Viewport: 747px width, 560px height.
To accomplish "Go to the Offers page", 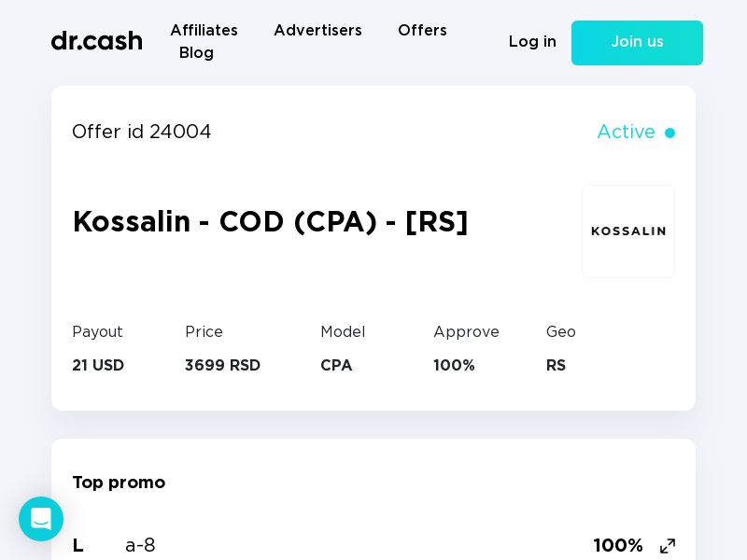I will [x=423, y=30].
